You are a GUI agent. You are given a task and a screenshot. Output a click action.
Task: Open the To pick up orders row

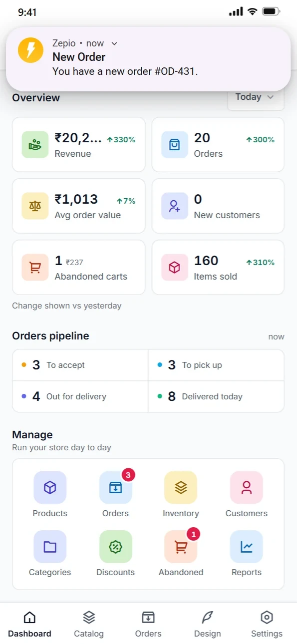tap(216, 365)
